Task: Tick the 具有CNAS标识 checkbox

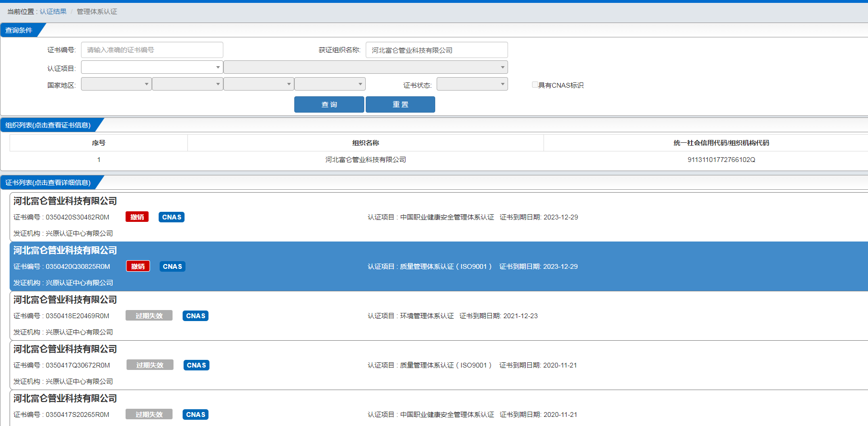Action: click(x=535, y=85)
